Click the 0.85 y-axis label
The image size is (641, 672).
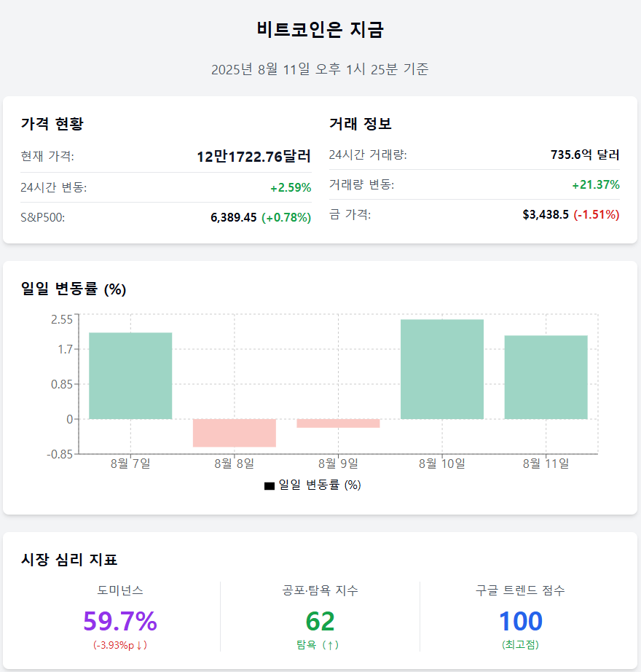(x=62, y=384)
